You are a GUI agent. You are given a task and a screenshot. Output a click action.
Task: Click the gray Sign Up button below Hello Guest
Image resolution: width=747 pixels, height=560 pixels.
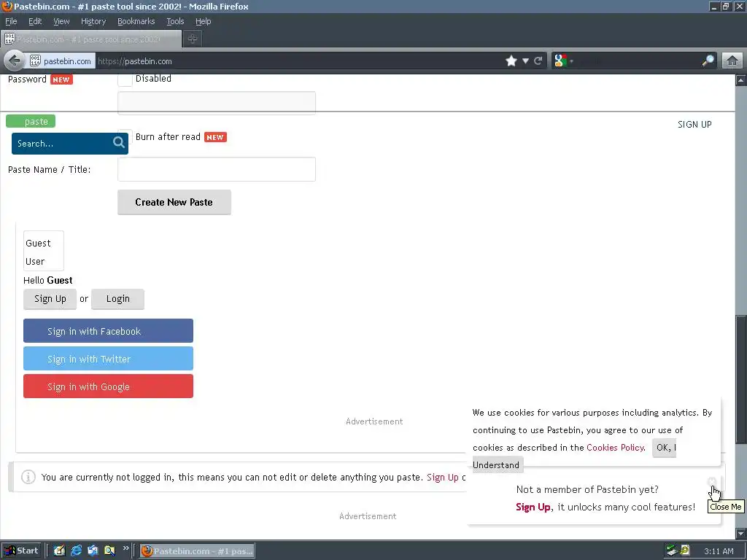(x=50, y=299)
